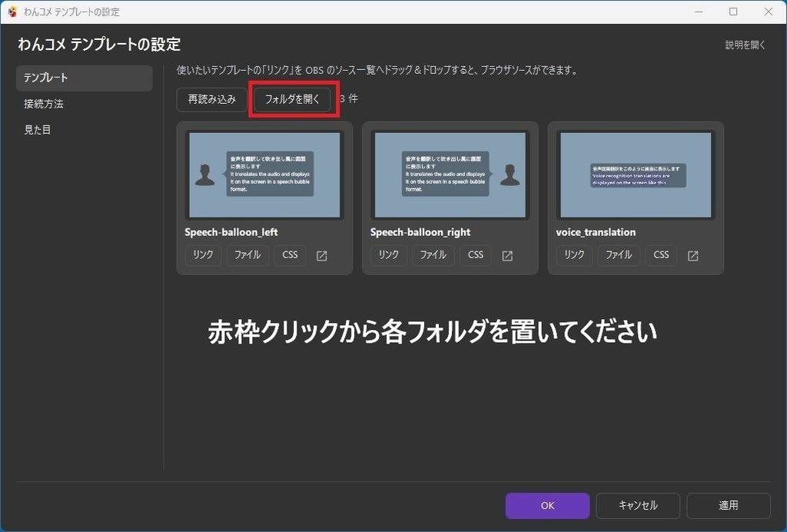Select the Speech-balloon_right preview thumbnail
The width and height of the screenshot is (787, 532).
coord(450,175)
